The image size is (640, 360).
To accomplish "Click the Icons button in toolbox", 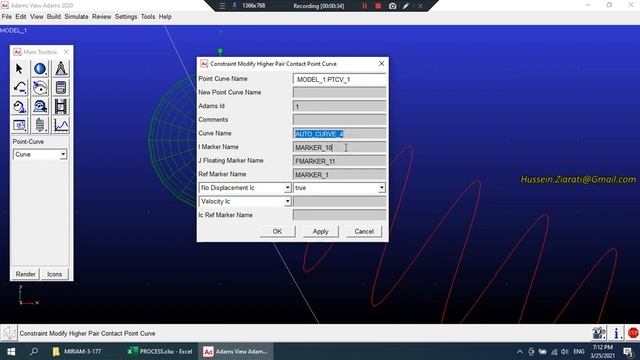I will tap(54, 274).
